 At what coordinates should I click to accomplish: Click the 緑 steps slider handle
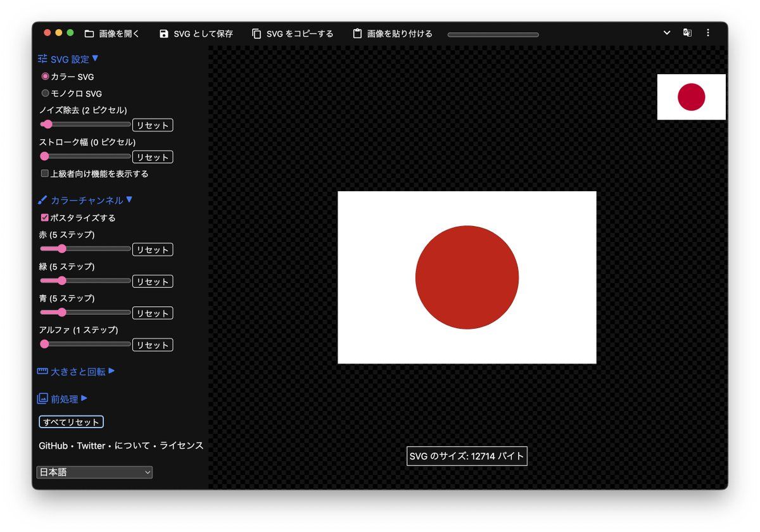[61, 280]
